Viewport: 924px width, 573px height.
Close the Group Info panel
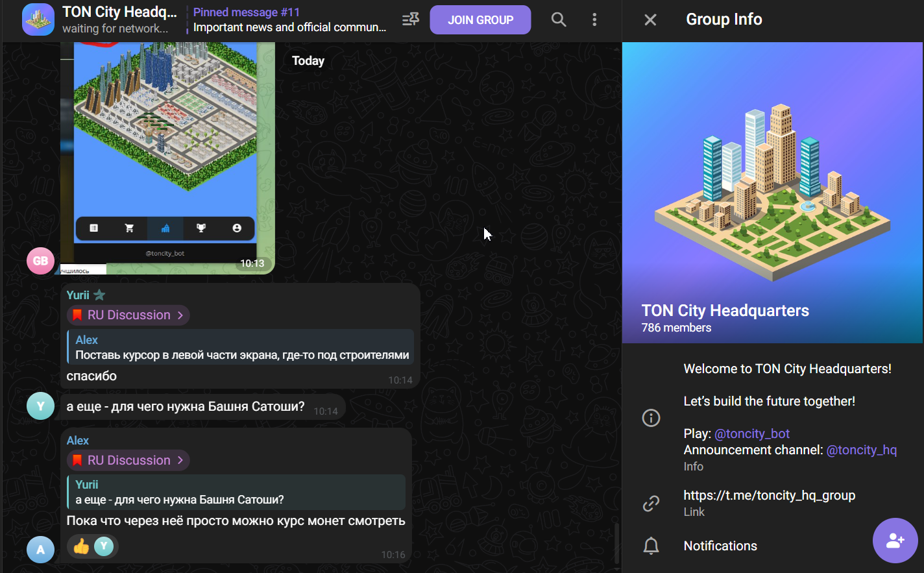(650, 20)
